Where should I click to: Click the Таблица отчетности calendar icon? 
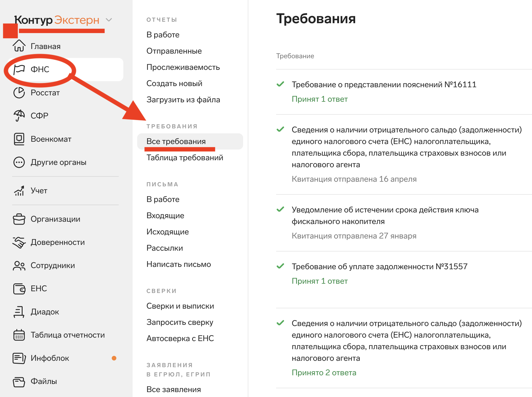19,335
